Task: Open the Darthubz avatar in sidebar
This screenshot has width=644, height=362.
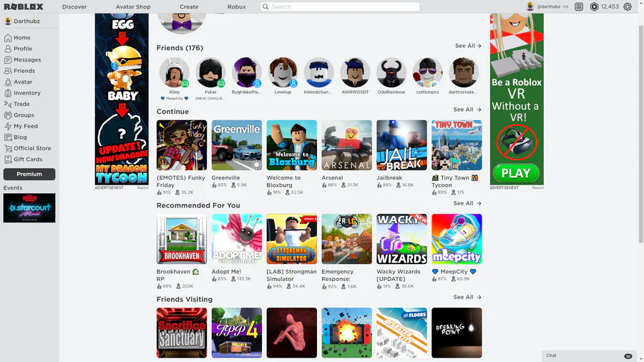Action: pyautogui.click(x=8, y=21)
